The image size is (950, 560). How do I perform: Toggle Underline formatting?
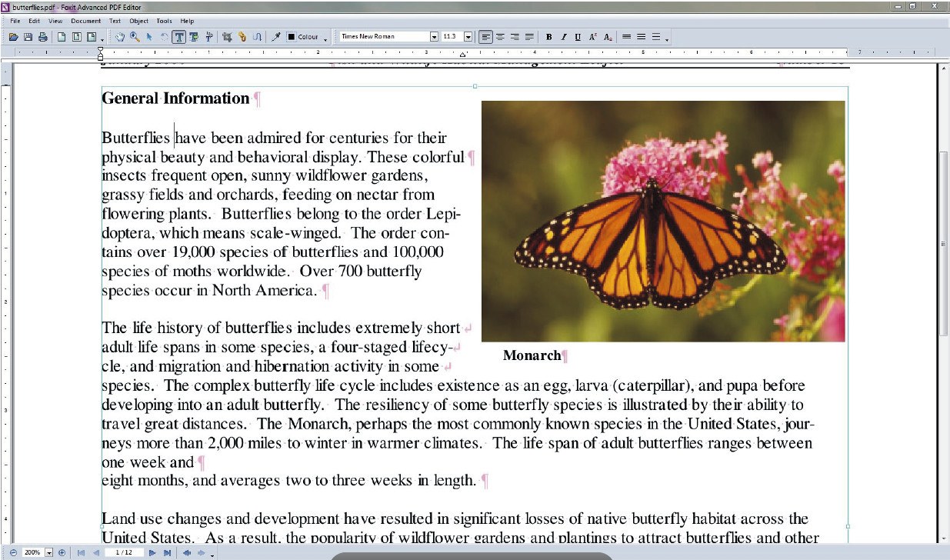pyautogui.click(x=578, y=37)
